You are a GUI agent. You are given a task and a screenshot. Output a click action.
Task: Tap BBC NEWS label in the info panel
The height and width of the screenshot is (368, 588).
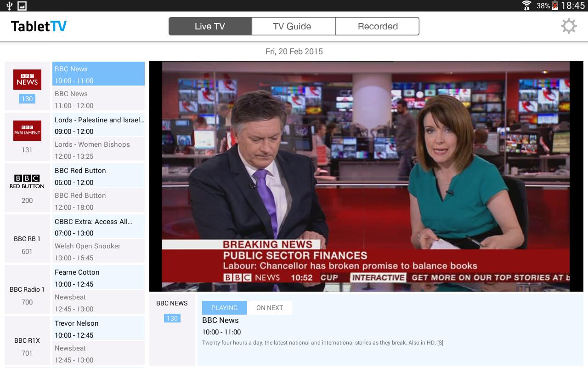(172, 303)
